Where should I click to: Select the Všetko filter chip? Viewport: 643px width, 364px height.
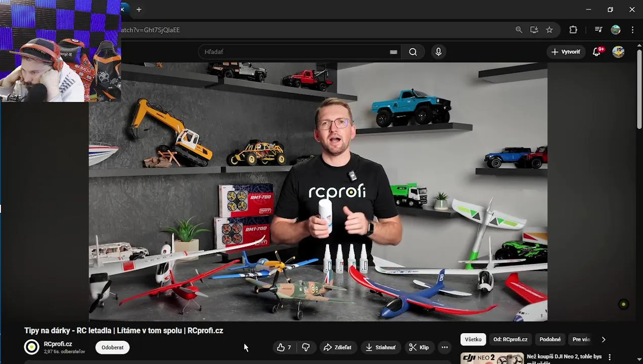(x=473, y=339)
